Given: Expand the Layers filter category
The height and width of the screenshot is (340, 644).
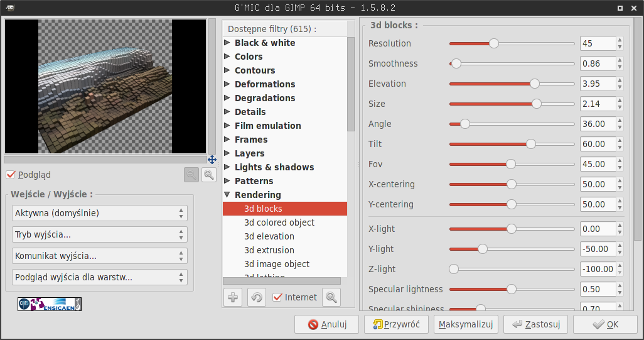Looking at the screenshot, I should click(227, 153).
